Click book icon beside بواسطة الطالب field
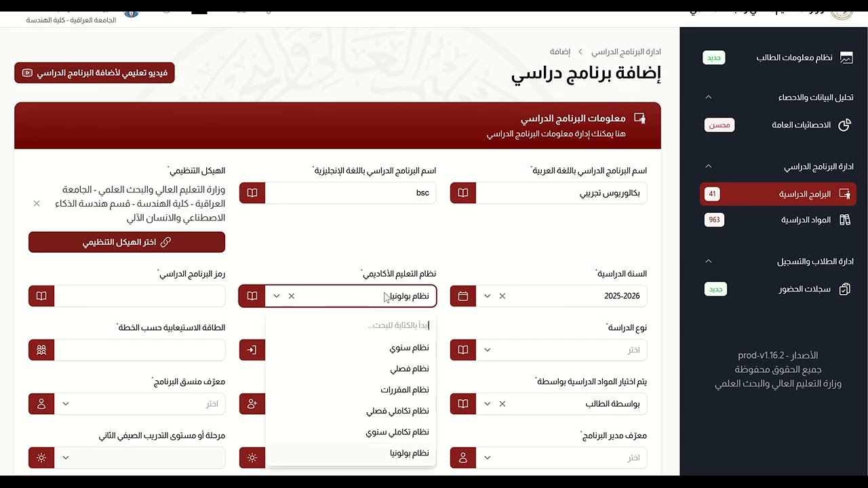The image size is (868, 488). pos(463,404)
